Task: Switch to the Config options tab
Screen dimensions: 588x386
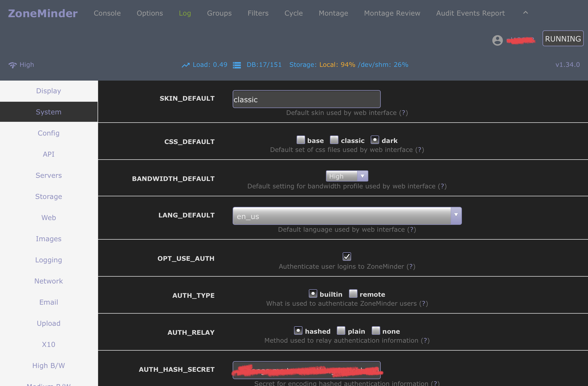Action: pyautogui.click(x=49, y=133)
